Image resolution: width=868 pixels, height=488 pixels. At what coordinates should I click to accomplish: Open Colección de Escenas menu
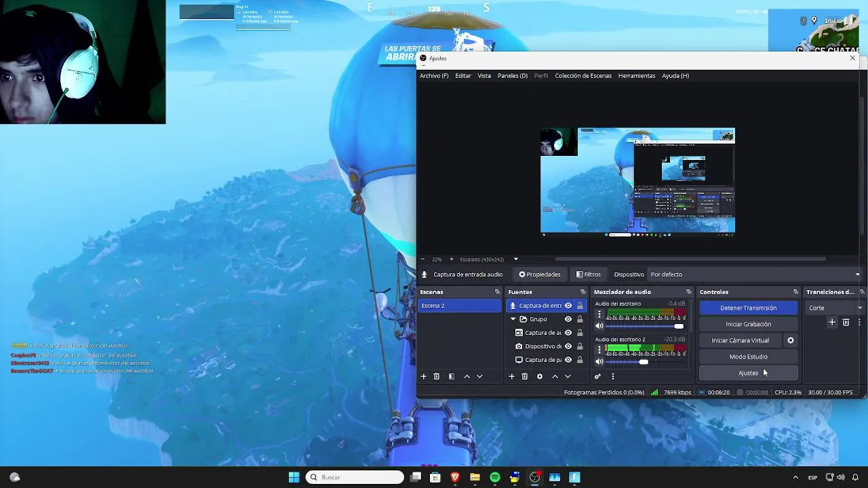[583, 76]
